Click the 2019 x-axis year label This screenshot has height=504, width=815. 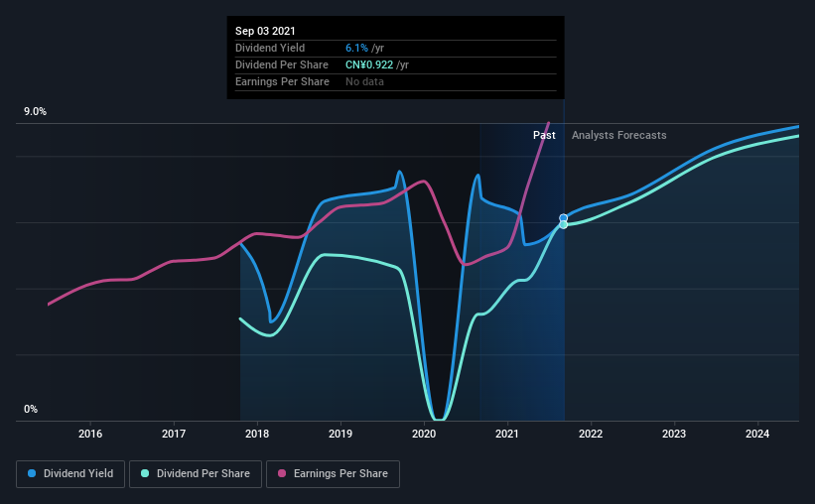340,434
